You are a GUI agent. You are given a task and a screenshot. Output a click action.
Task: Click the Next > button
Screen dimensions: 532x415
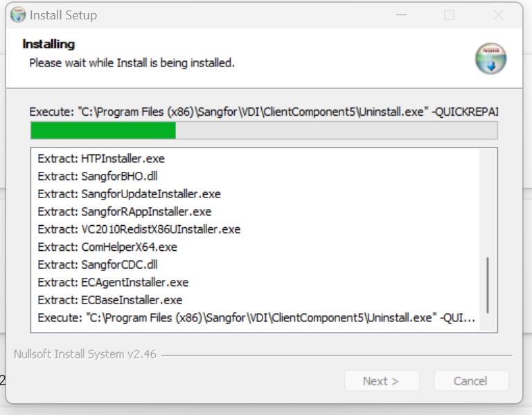click(x=382, y=381)
